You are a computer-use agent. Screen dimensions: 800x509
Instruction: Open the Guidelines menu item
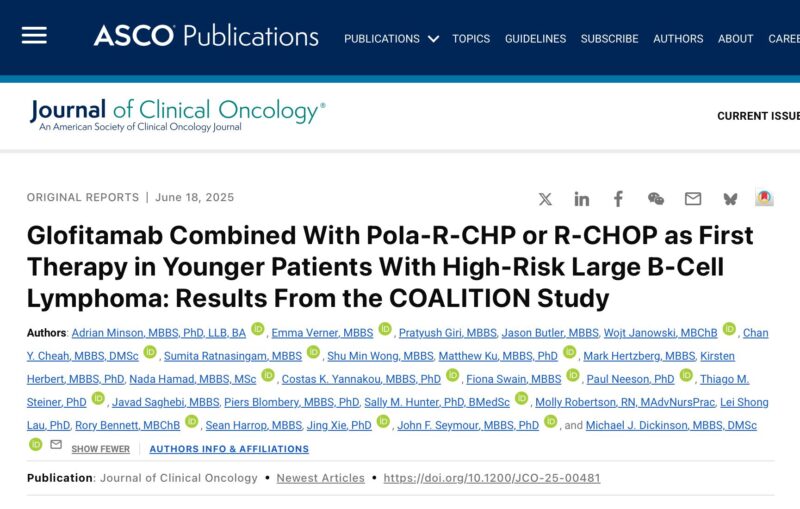[535, 39]
